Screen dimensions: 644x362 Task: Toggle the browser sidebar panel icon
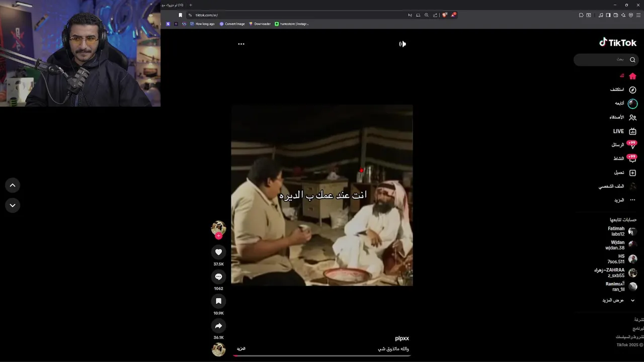[x=608, y=15]
